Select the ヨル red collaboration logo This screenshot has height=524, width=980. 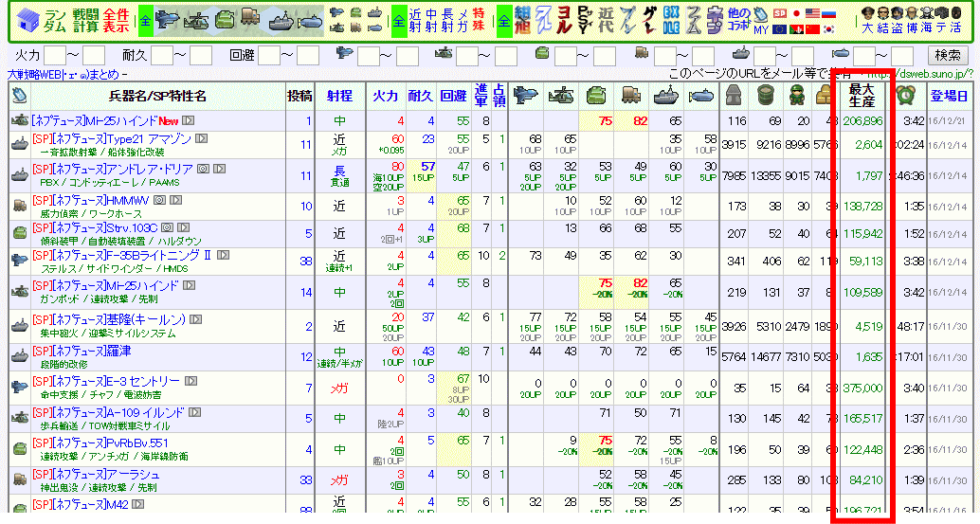(x=564, y=21)
